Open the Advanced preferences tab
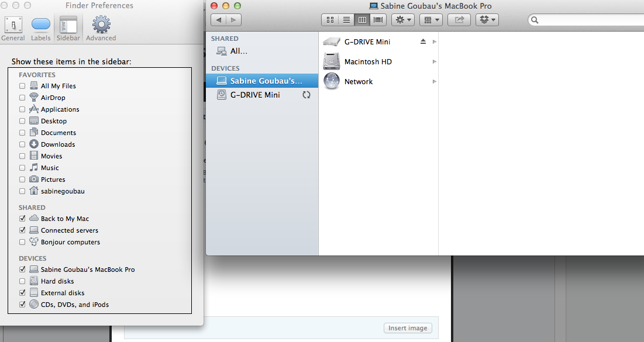 tap(101, 29)
